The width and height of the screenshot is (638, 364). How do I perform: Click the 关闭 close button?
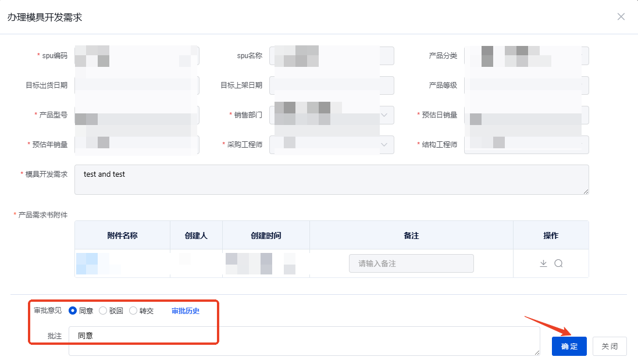tap(610, 346)
